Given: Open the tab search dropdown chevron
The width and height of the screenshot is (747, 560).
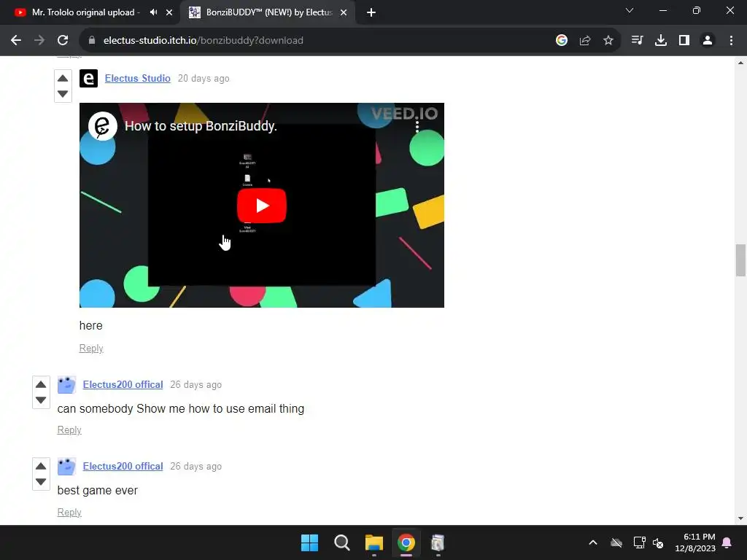Looking at the screenshot, I should pos(630,10).
